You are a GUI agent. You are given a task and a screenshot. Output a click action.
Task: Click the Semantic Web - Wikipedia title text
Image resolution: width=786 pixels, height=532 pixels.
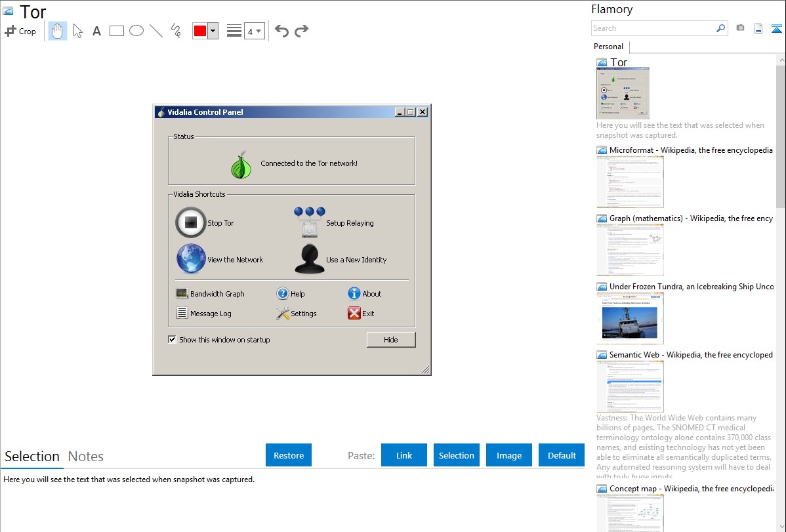(691, 354)
